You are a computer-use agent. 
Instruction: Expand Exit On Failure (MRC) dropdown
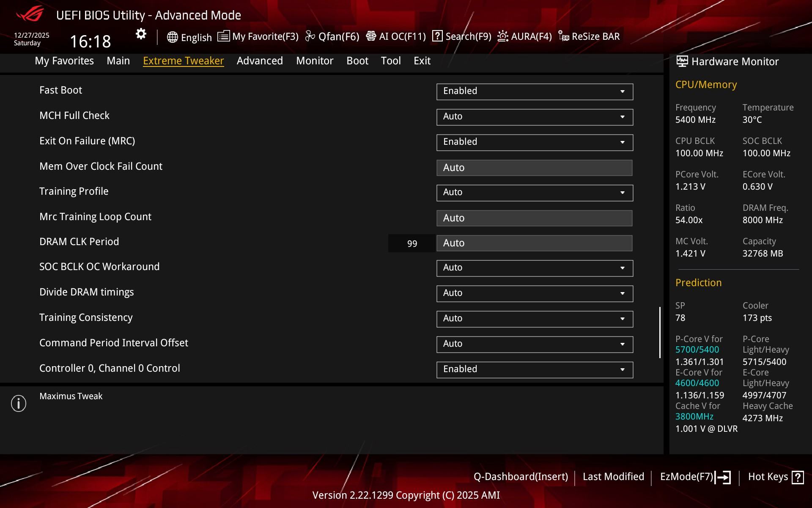[535, 142]
